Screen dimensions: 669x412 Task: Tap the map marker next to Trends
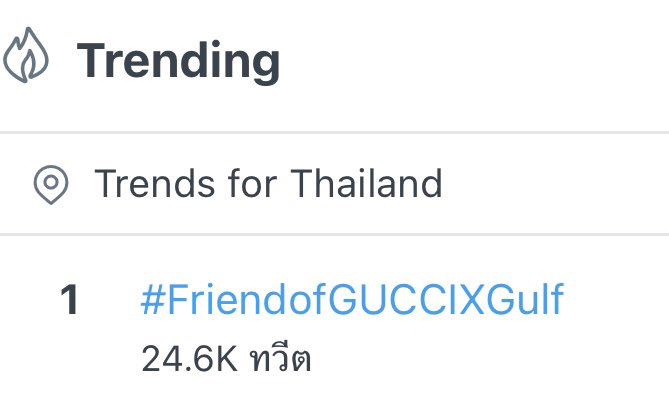click(50, 184)
